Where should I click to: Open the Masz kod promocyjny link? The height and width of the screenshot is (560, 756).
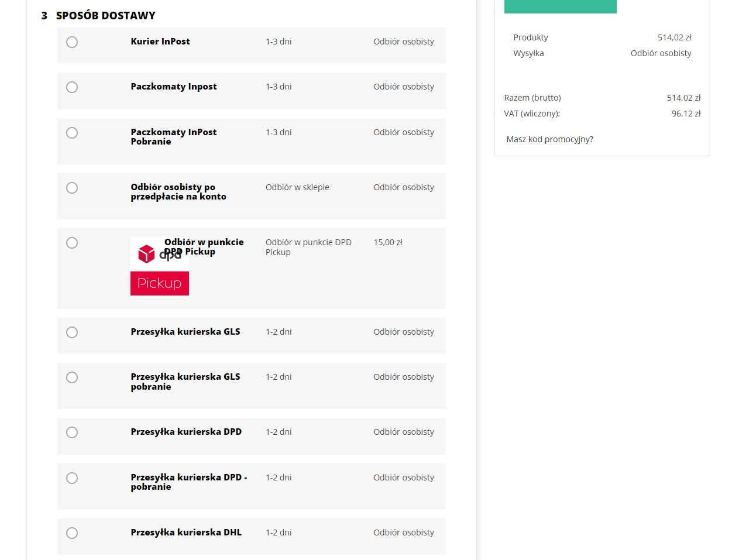coord(549,139)
